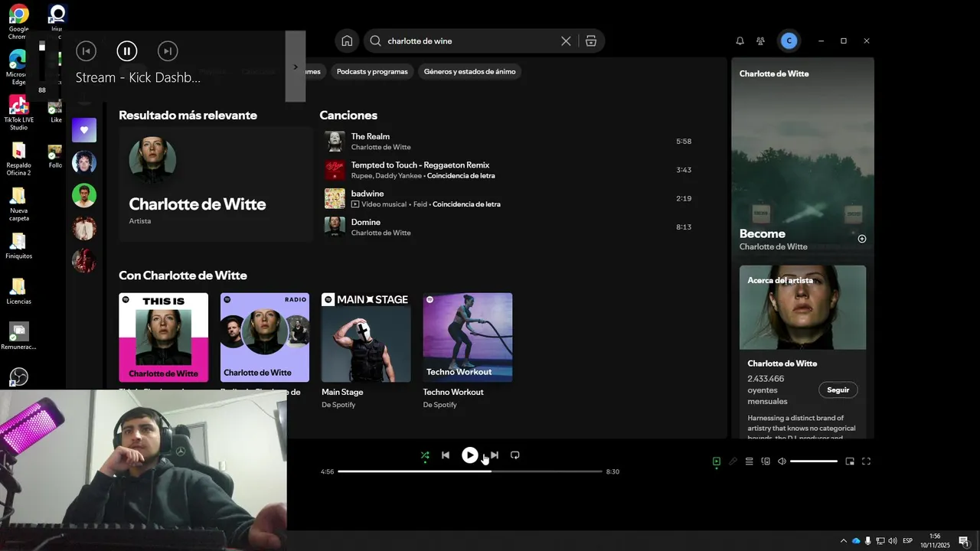Open Liked Songs heart tile in sidebar

(x=84, y=130)
